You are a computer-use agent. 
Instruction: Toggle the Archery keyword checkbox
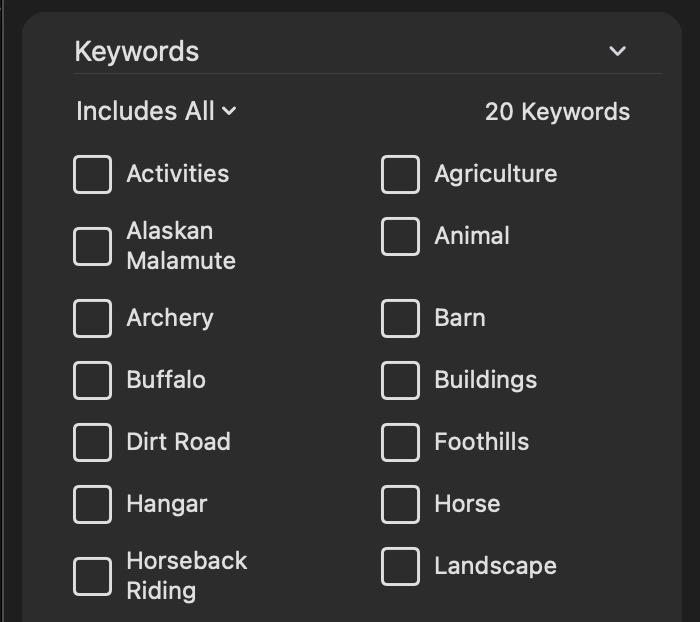click(x=92, y=318)
